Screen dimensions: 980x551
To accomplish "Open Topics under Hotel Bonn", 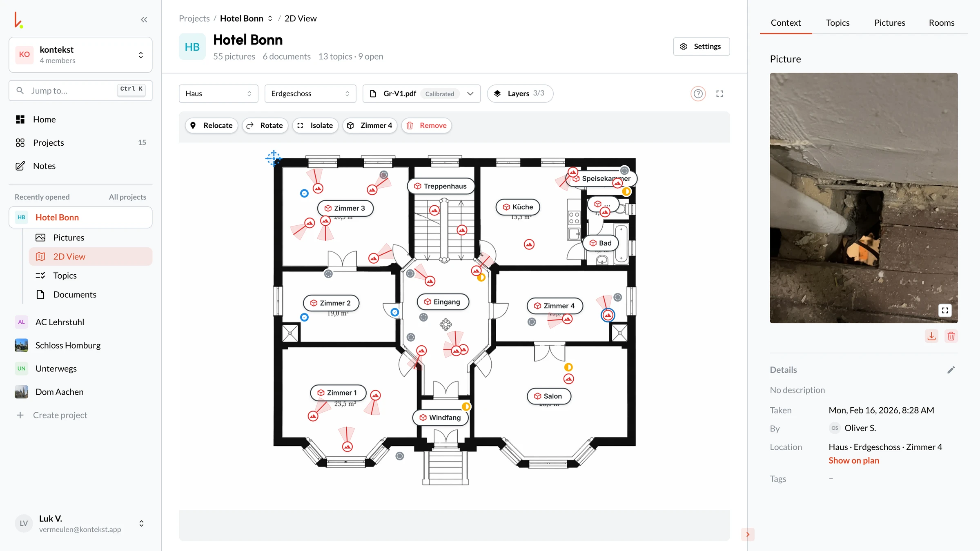I will [x=90, y=275].
